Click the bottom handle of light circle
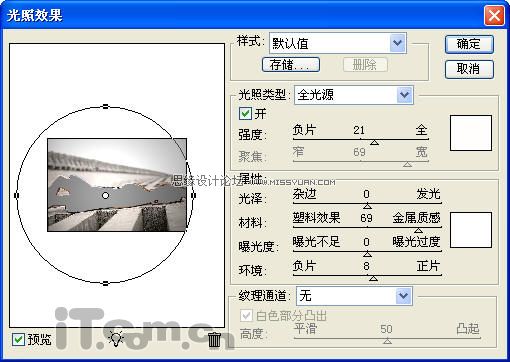This screenshot has height=362, width=510. pyautogui.click(x=105, y=284)
